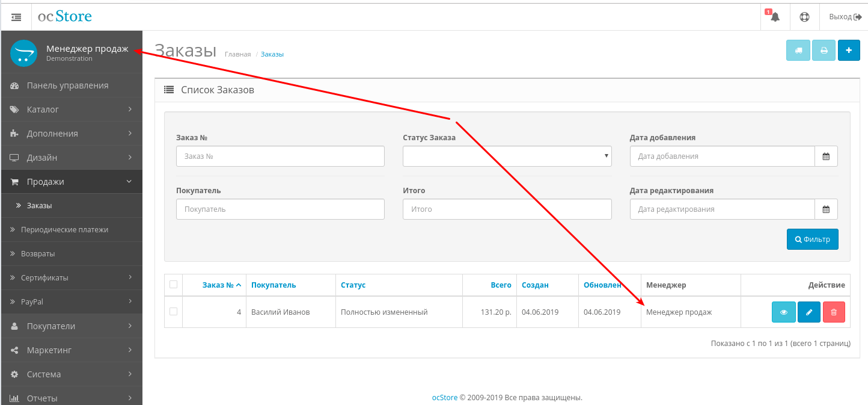Image resolution: width=868 pixels, height=405 pixels.
Task: Open Возвраты menu item
Action: (71, 254)
